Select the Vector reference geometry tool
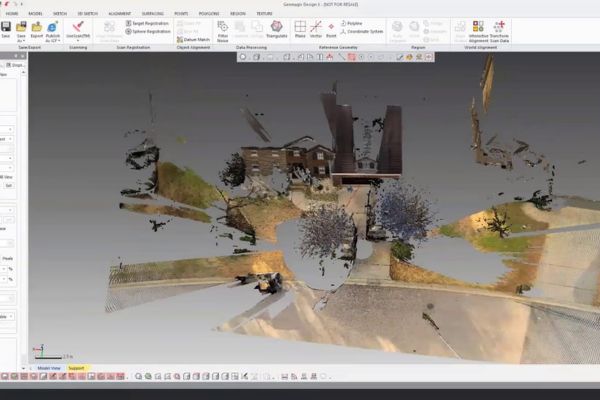The height and width of the screenshot is (400, 600). 316,29
